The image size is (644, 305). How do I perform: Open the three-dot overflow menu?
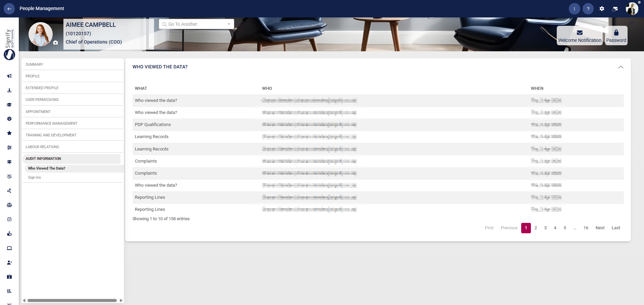(574, 9)
